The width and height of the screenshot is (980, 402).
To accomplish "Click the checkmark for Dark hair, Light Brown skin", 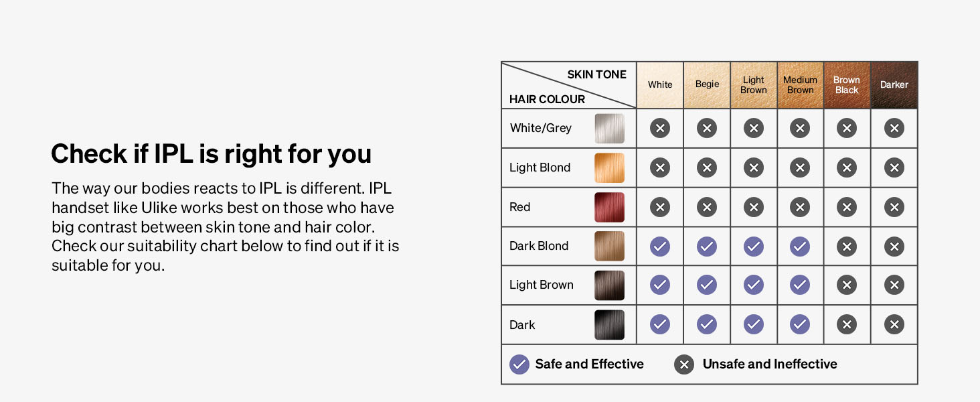I will 754,325.
